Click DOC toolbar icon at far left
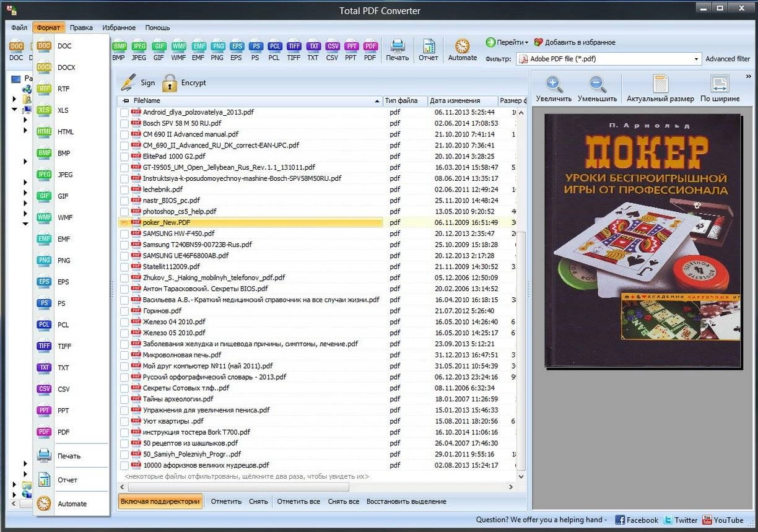 click(x=16, y=50)
